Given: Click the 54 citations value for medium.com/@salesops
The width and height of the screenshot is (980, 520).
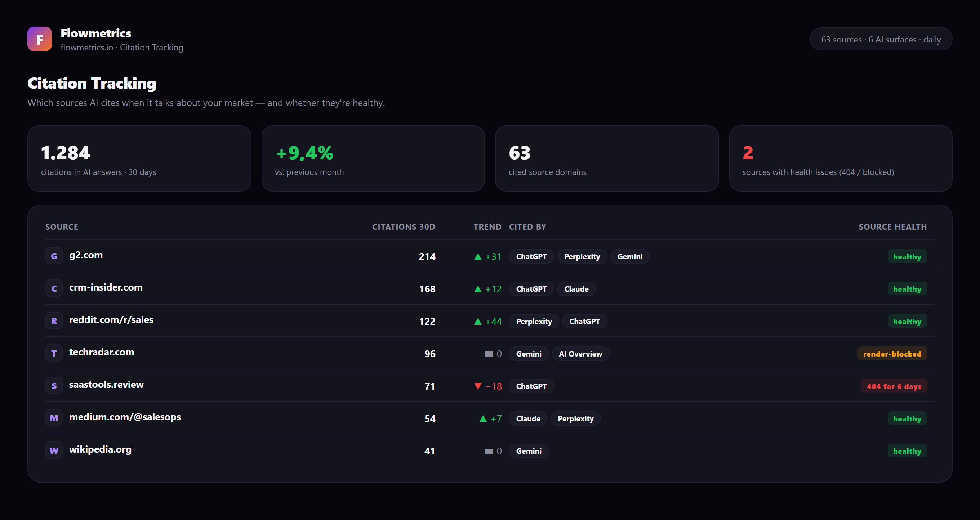Looking at the screenshot, I should (x=430, y=418).
